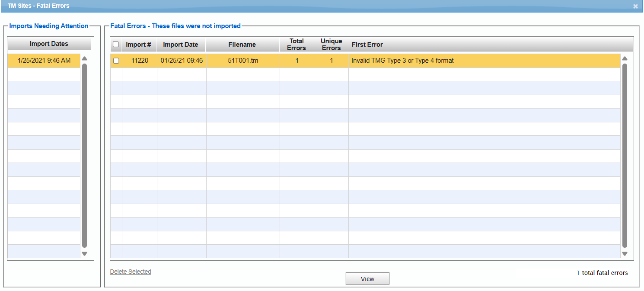
Task: Select the 51T001.tm filename cell
Action: coord(242,61)
